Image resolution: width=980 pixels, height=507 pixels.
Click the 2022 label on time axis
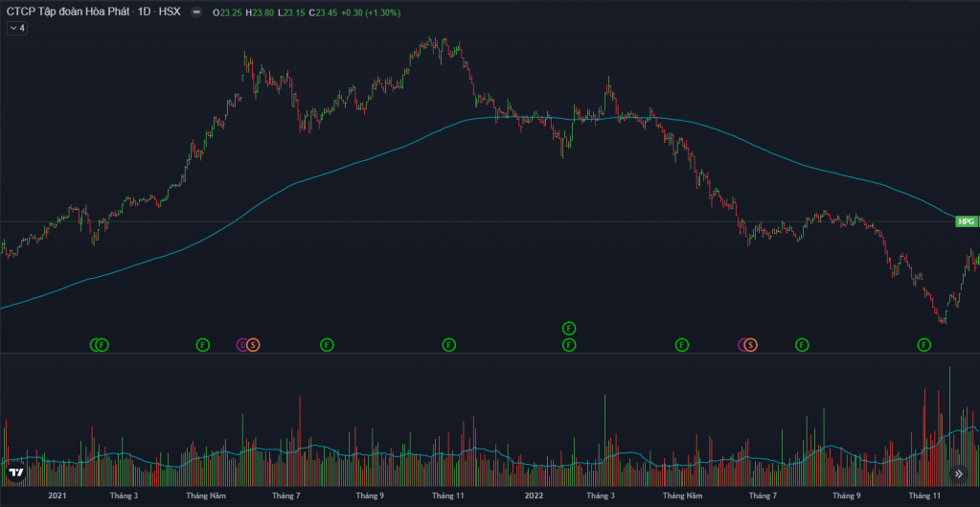534,496
